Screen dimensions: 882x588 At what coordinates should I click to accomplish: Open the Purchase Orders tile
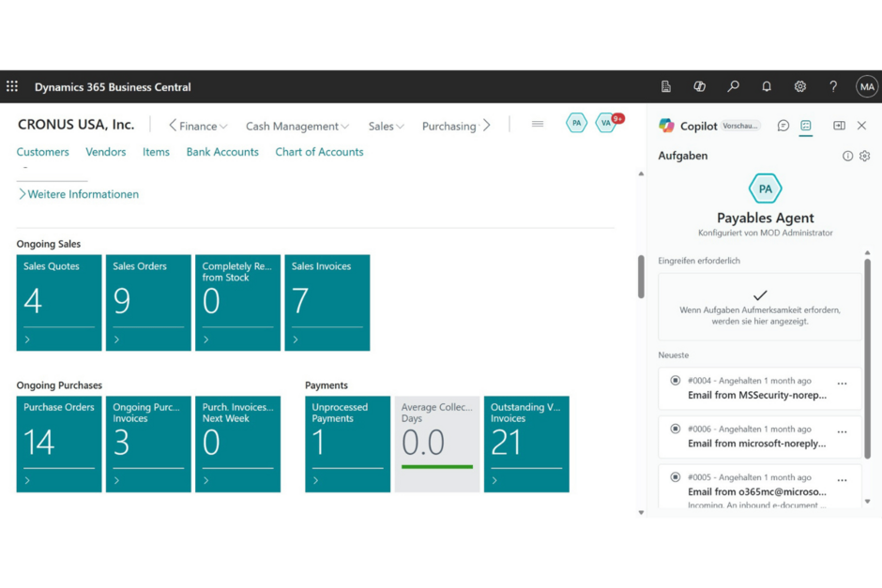point(59,444)
